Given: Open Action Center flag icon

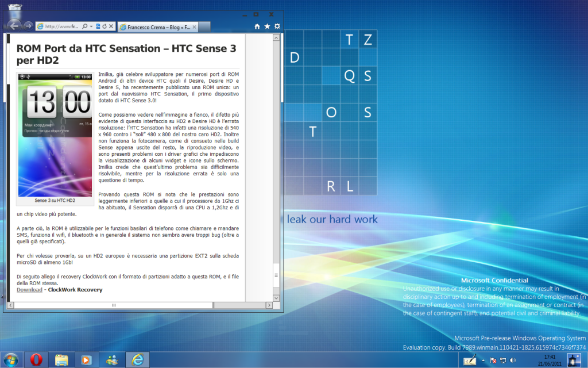Looking at the screenshot, I should click(x=493, y=360).
